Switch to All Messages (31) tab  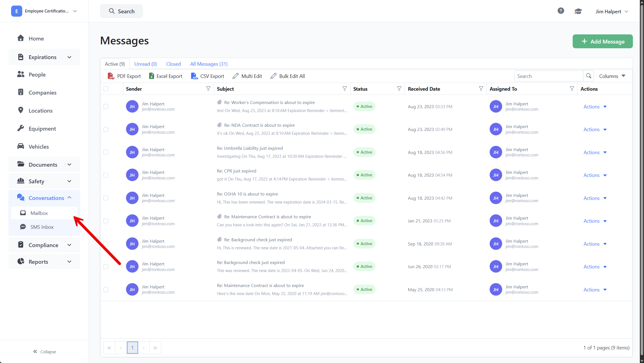209,64
